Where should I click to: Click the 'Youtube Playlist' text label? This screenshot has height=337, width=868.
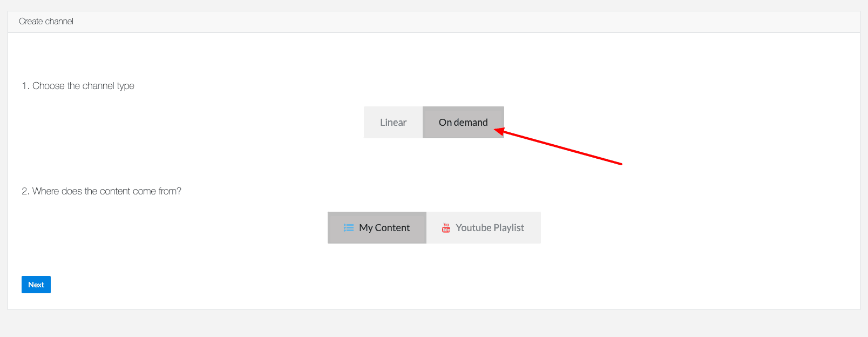(490, 228)
